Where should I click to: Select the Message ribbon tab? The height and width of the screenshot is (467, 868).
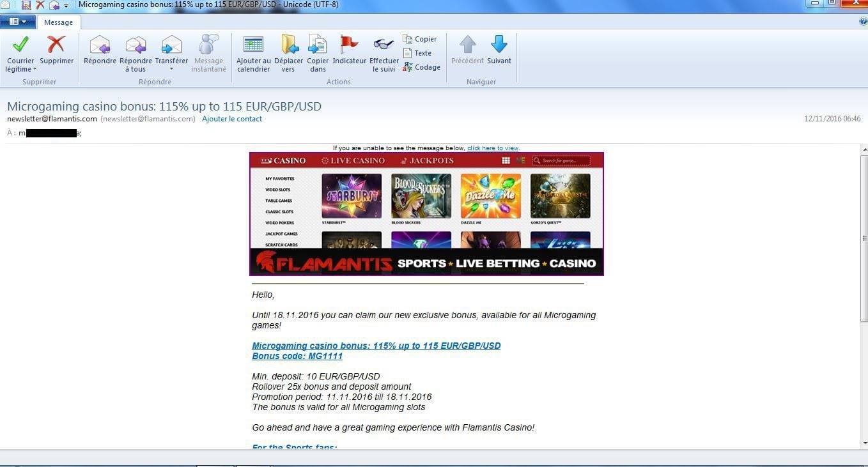click(x=58, y=22)
